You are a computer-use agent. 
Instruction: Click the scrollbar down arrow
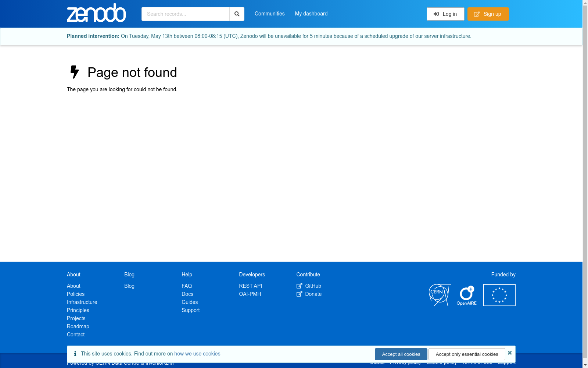coord(585,365)
